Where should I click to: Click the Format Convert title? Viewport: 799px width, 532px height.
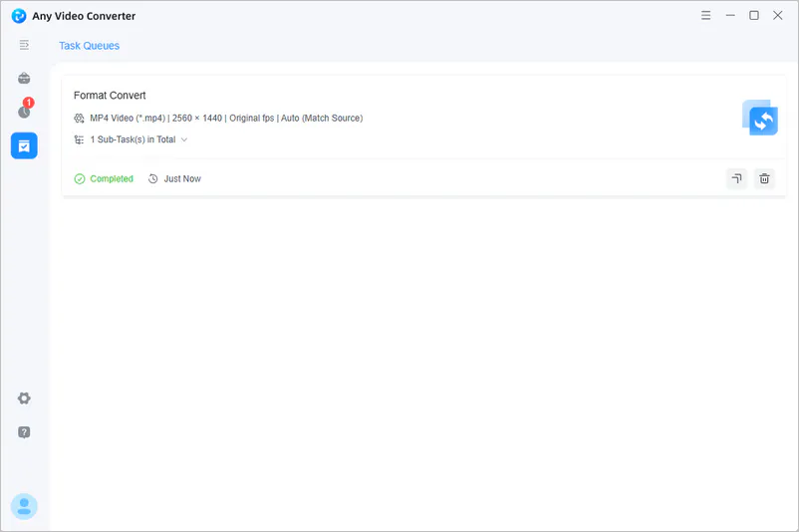coord(110,96)
